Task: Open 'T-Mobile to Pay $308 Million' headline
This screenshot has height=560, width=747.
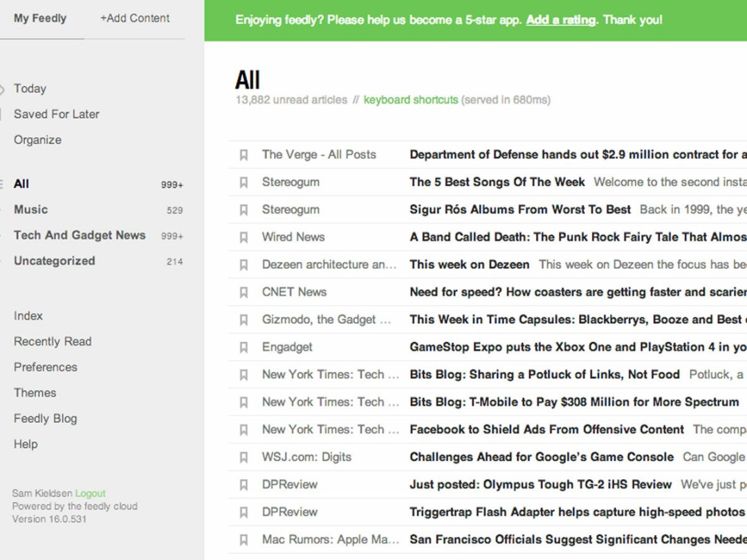Action: 574,402
